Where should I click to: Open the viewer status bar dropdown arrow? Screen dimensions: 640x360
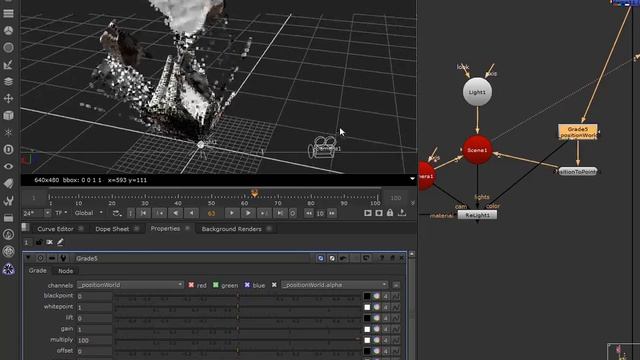[412, 179]
